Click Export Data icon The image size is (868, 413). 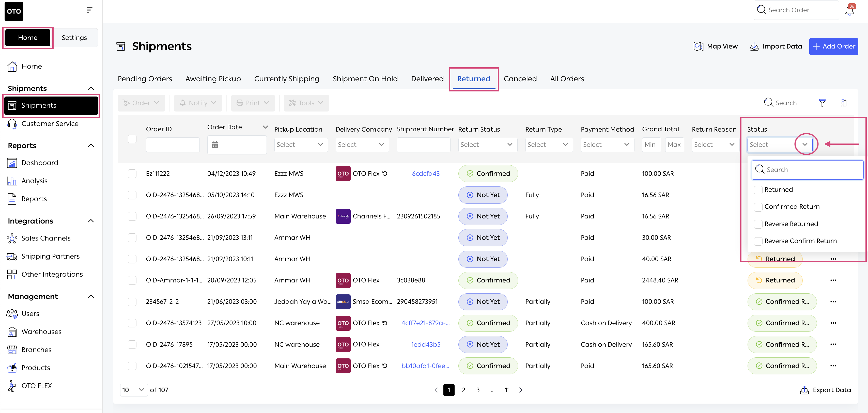[804, 390]
